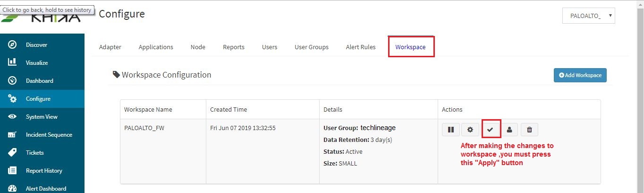Click the Discover compass icon
The image size is (644, 193).
(x=13, y=45)
